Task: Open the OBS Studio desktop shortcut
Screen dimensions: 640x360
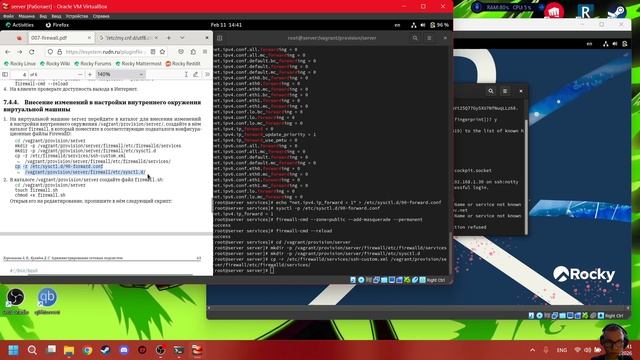Action: click(16, 301)
